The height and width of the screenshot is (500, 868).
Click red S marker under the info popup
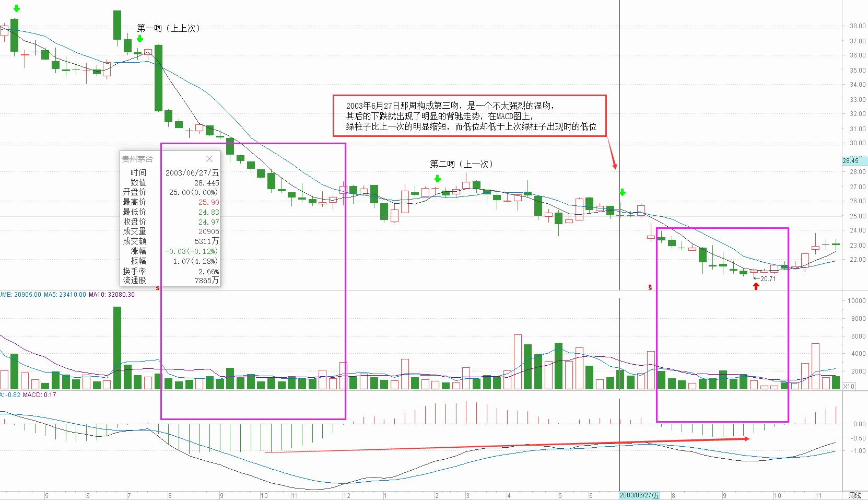point(158,288)
